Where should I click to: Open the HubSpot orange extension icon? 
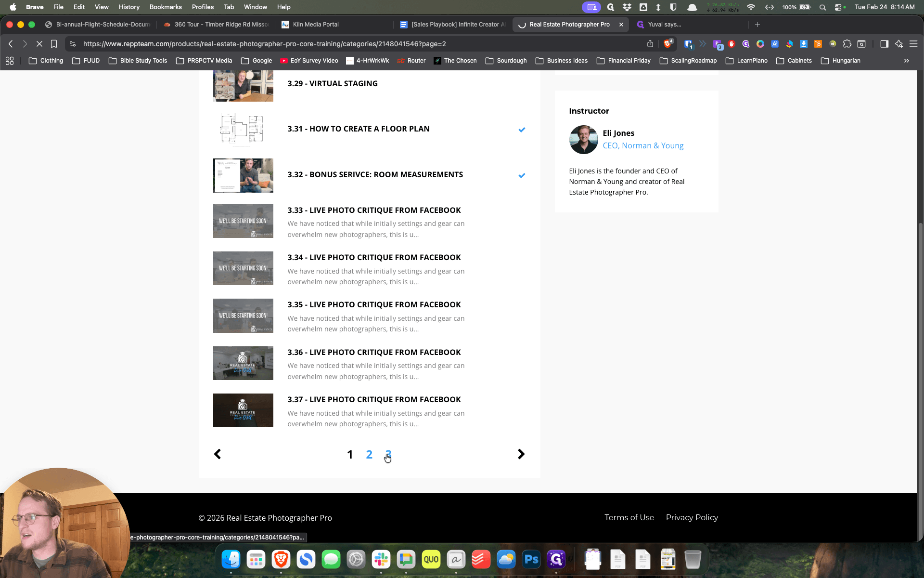pos(818,44)
